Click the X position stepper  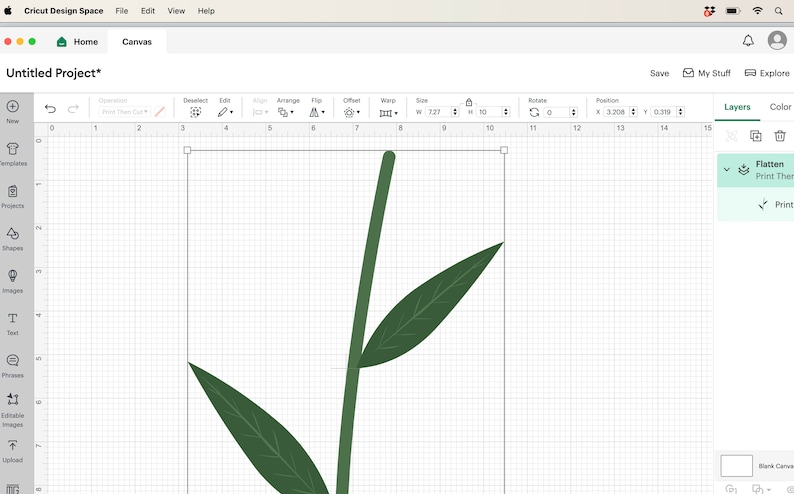pos(633,112)
